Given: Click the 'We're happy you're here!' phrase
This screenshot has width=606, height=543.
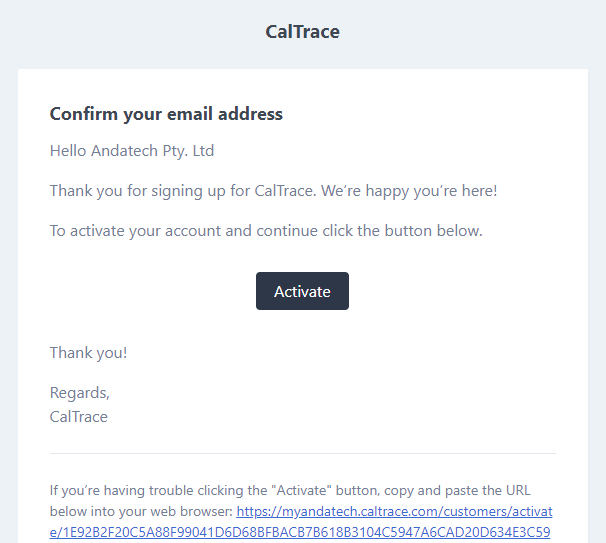Looking at the screenshot, I should (x=409, y=191).
